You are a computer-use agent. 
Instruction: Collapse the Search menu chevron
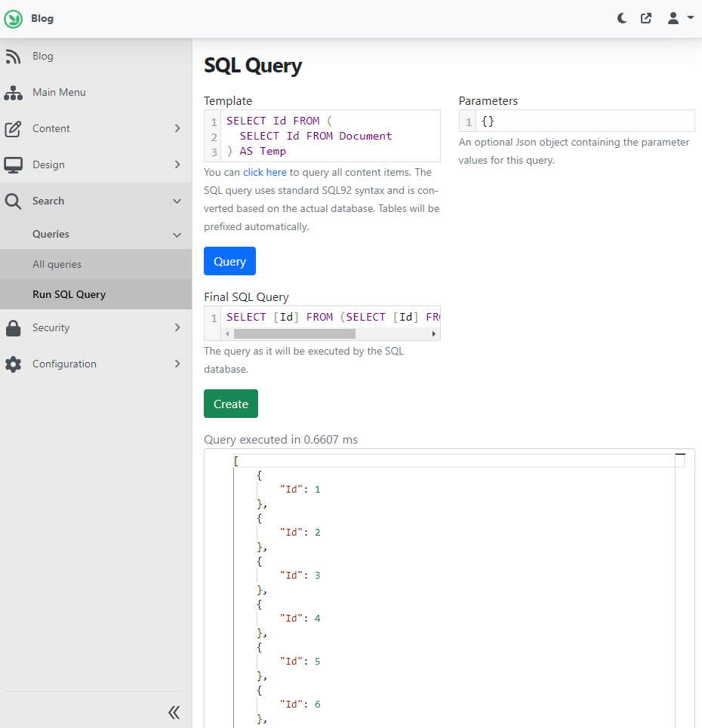point(177,201)
